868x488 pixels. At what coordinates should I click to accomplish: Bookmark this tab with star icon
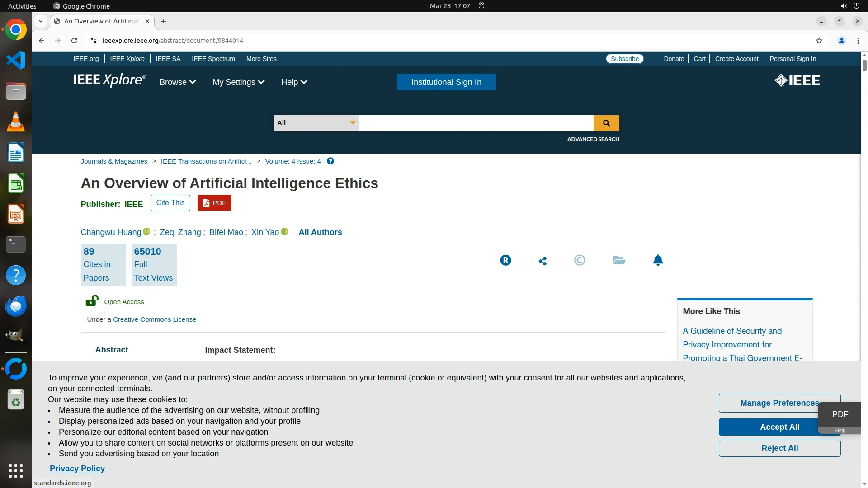point(819,41)
